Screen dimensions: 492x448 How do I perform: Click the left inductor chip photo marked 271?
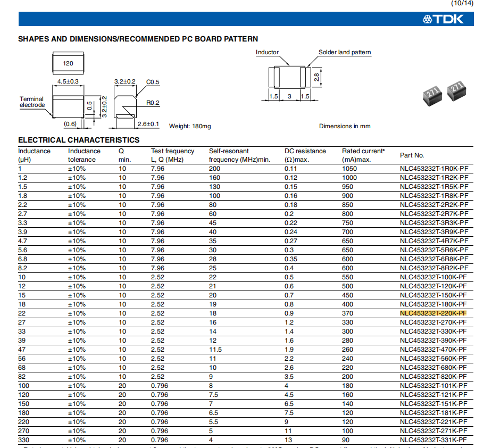[x=432, y=96]
